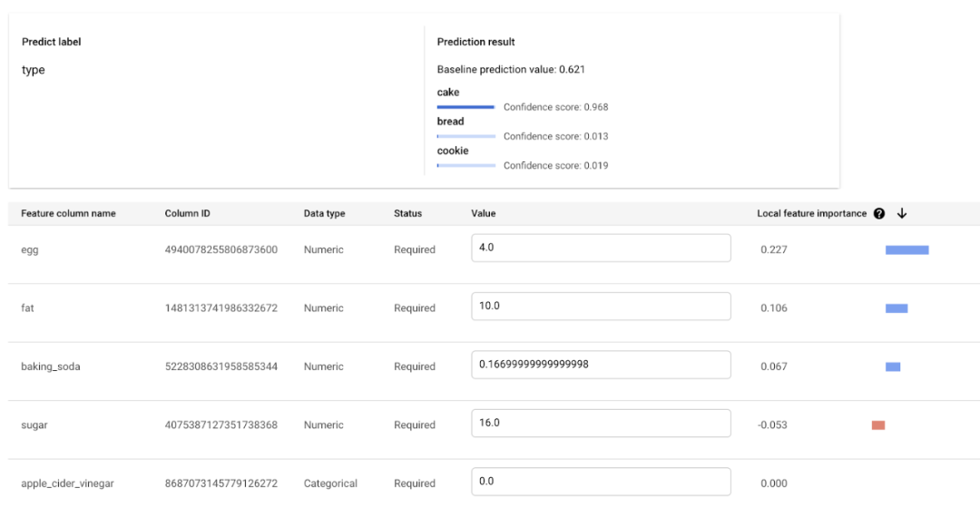Click the egg value input field
980x517 pixels.
pyautogui.click(x=601, y=248)
